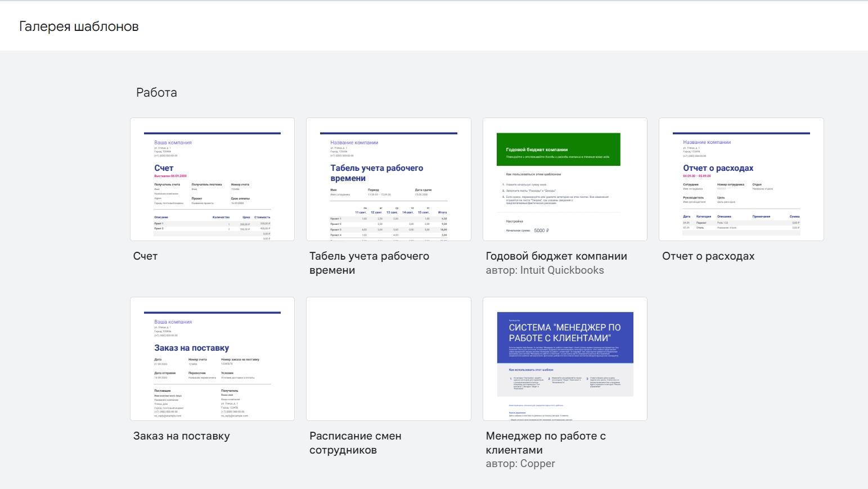Image resolution: width=868 pixels, height=489 pixels.
Task: Click the blue СИСТЕМА banner in the Copper preview
Action: pos(565,337)
